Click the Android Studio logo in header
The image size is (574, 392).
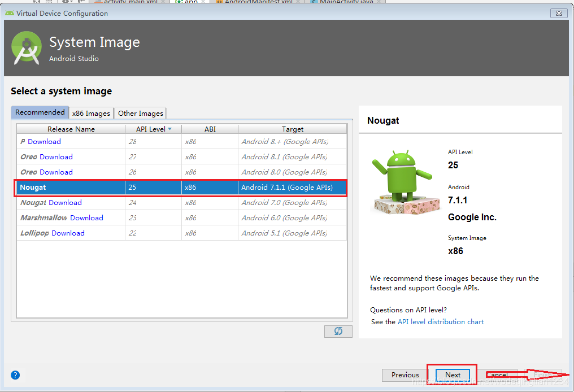[x=27, y=48]
